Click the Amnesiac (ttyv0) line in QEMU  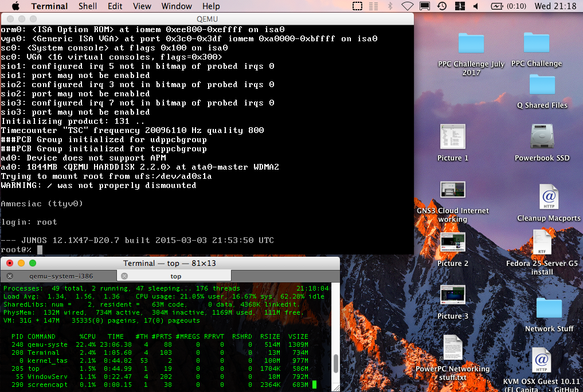[x=42, y=203]
